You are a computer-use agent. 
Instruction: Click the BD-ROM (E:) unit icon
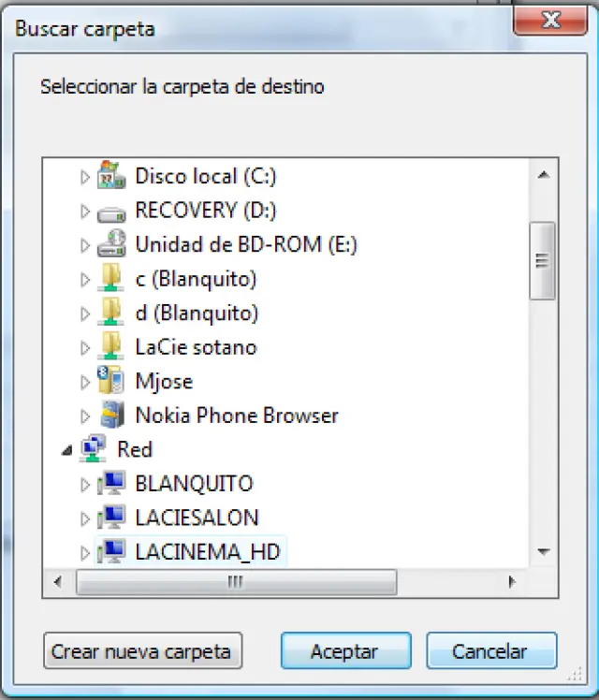(111, 245)
